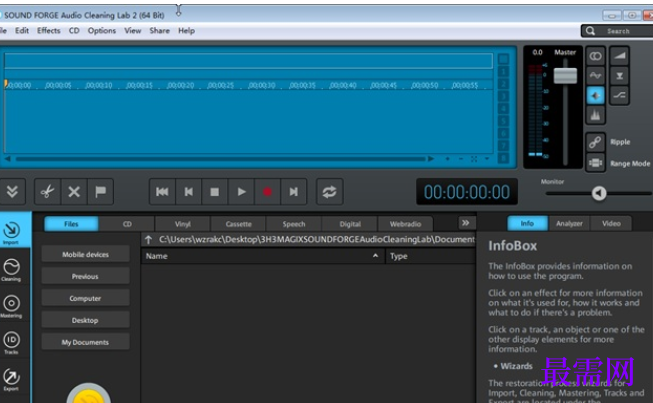Skip to the next marker

(294, 192)
